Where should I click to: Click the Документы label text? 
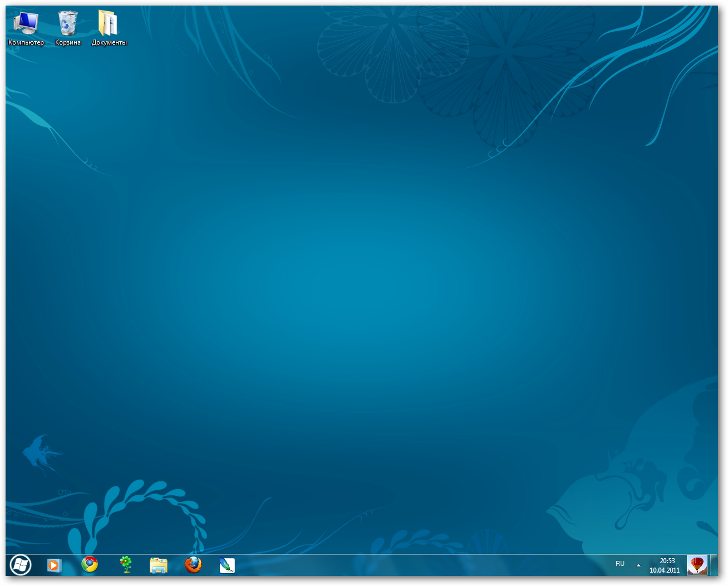[109, 42]
